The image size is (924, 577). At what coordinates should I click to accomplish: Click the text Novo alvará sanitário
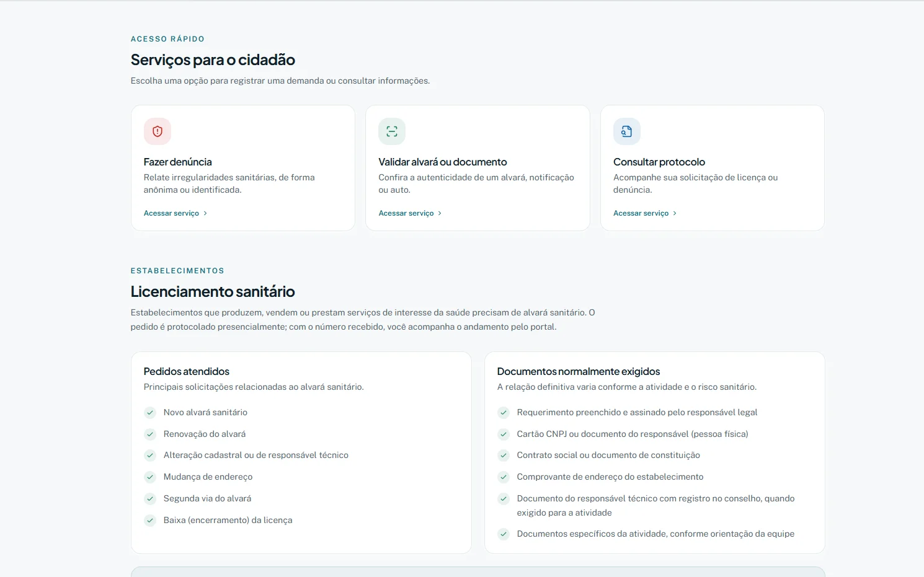coord(205,413)
